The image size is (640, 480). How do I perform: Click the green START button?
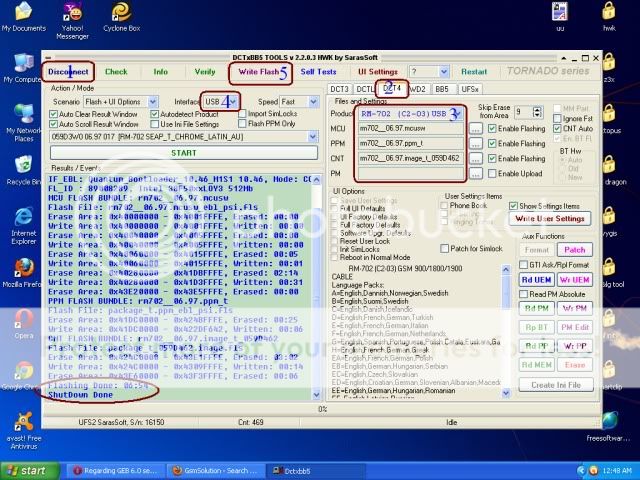click(184, 153)
